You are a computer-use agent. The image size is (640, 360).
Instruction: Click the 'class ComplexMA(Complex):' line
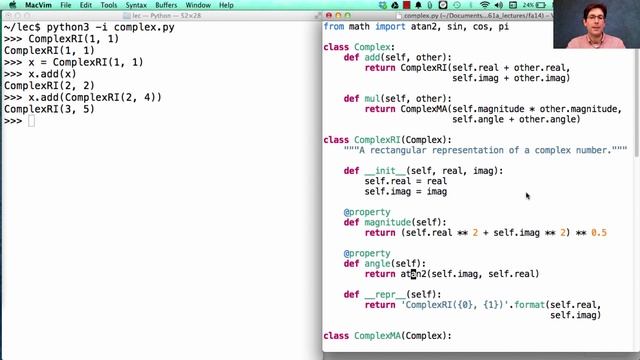pos(387,336)
